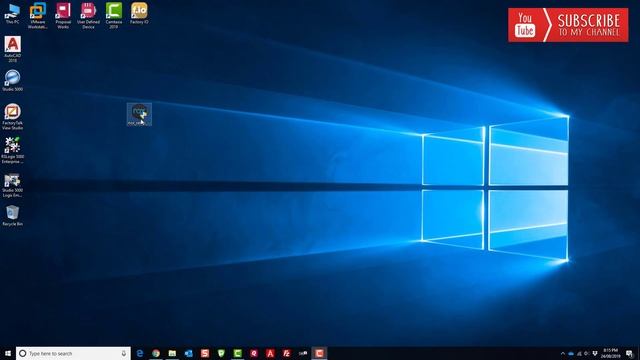Select the User Defined Device desktop shortcut
Image resolution: width=640 pixels, height=360 pixels.
[x=88, y=16]
